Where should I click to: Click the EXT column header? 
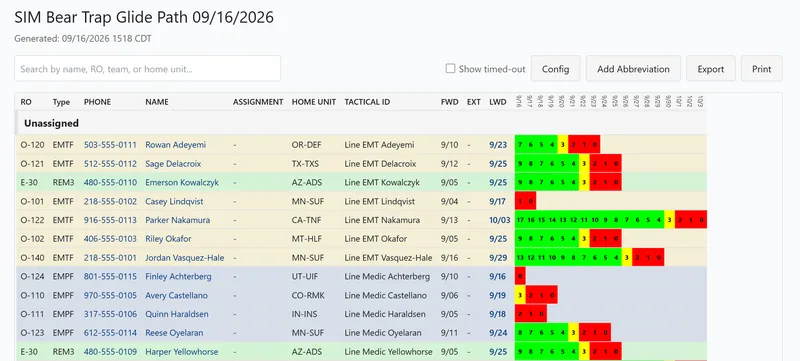pyautogui.click(x=473, y=102)
